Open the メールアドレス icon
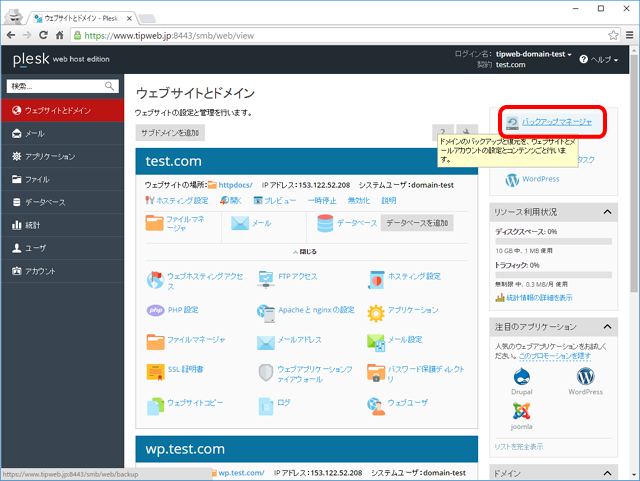The image size is (640, 481). point(266,343)
